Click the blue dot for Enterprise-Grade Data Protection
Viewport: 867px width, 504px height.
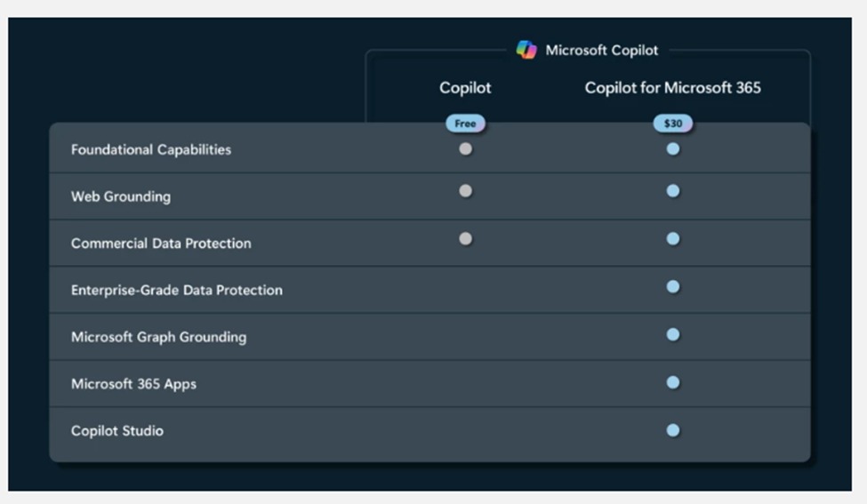[x=673, y=287]
